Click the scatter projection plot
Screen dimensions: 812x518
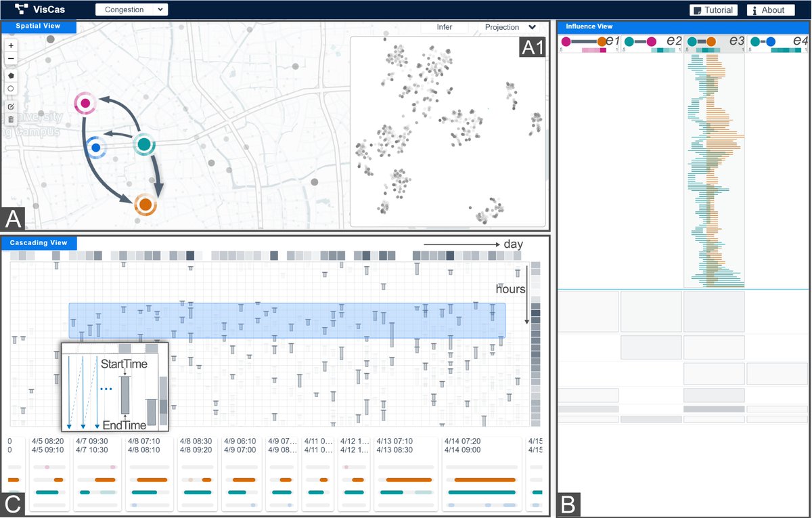tap(448, 131)
